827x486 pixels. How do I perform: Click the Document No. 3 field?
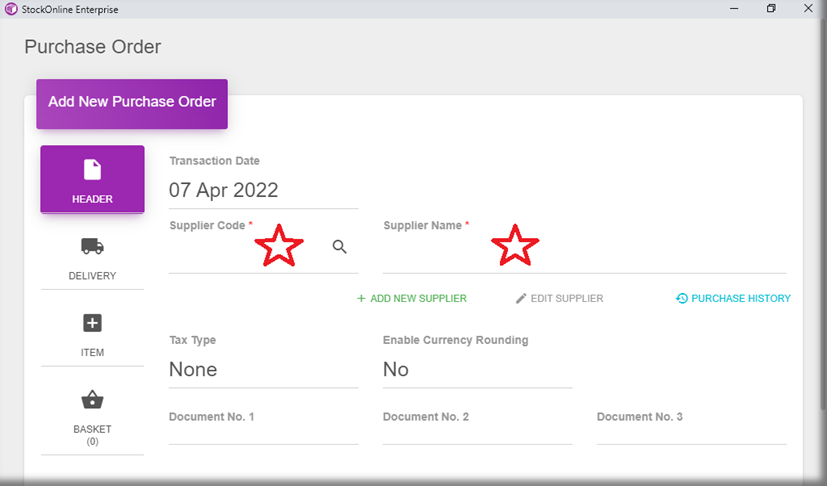coord(691,434)
